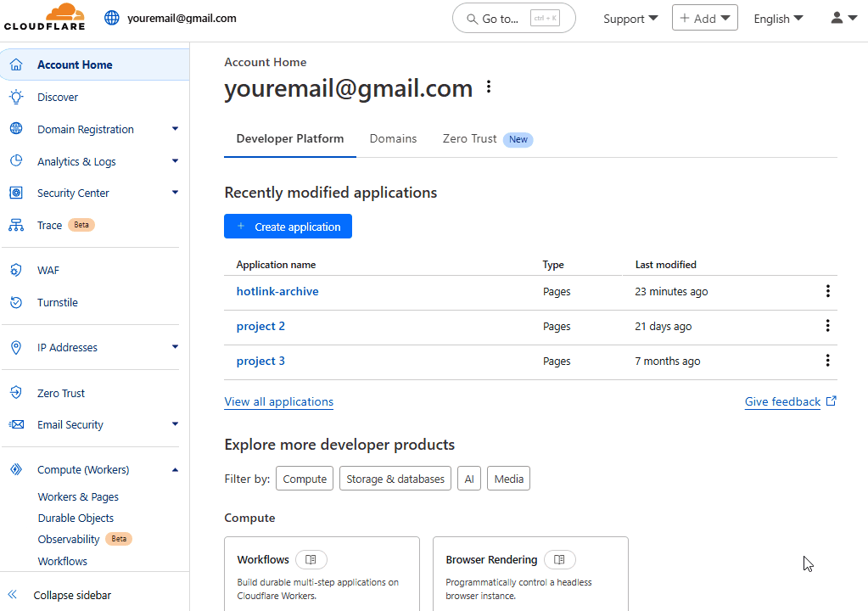868x611 pixels.
Task: Switch to the Domains tab
Action: point(393,138)
